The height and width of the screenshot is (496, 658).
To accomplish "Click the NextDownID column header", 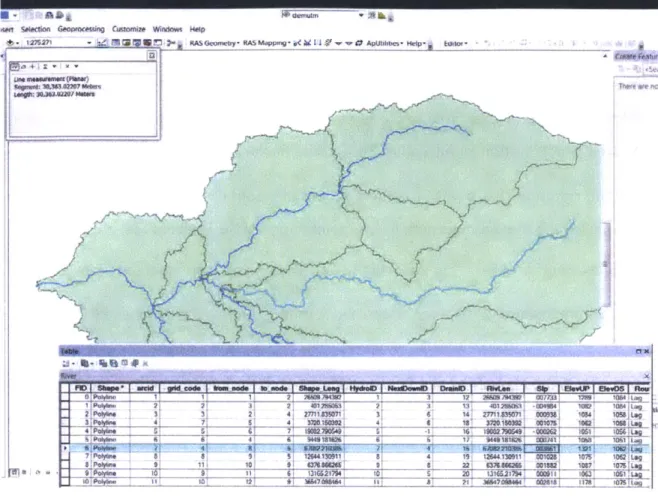I will pos(407,388).
